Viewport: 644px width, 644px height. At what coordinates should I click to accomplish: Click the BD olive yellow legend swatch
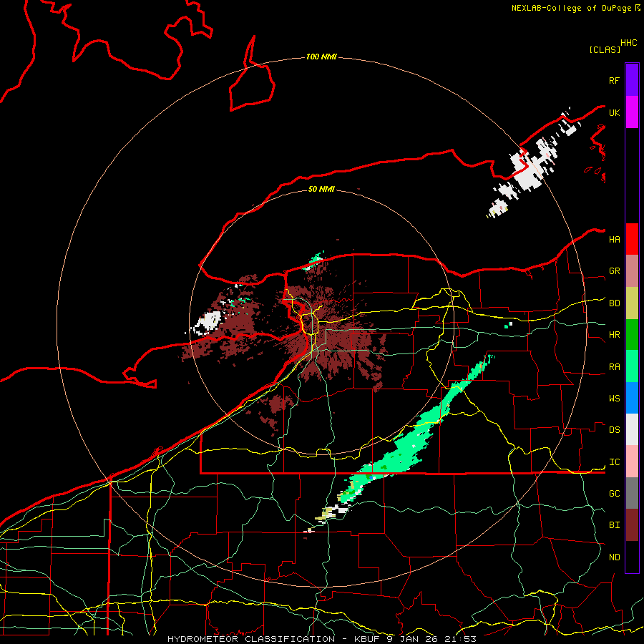632,303
